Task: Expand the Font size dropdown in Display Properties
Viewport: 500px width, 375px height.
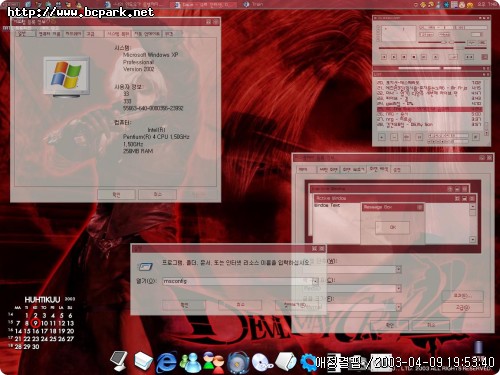Action: click(399, 307)
